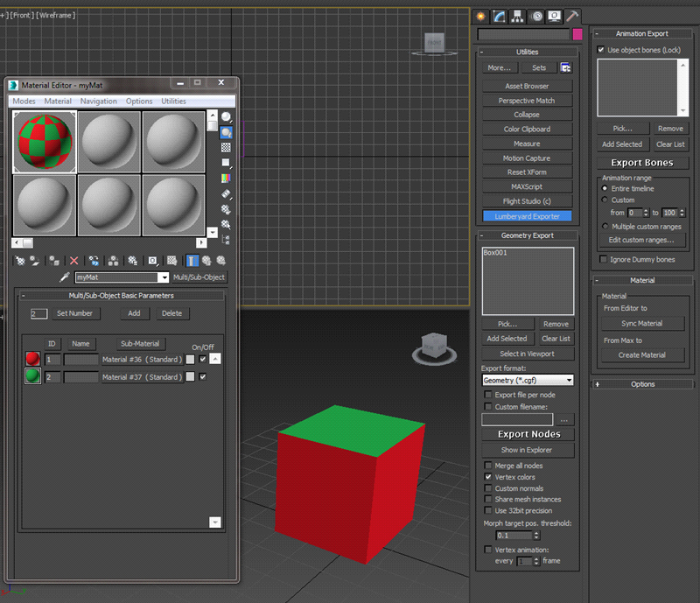This screenshot has height=603, width=700.
Task: Toggle the Show End Result icon
Action: [192, 261]
